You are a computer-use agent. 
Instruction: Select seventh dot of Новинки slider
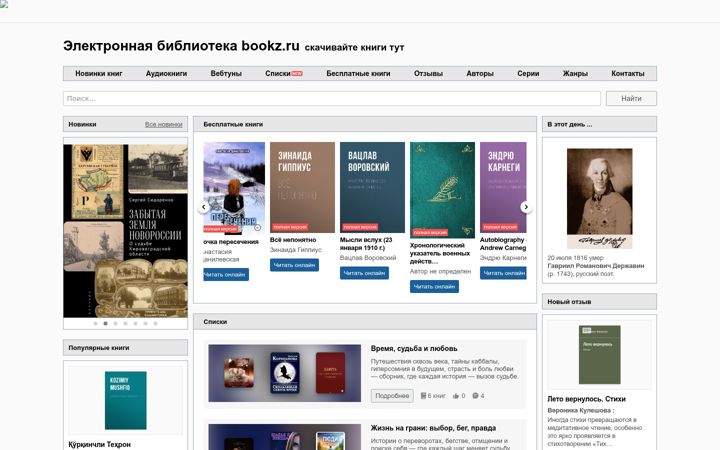[156, 323]
